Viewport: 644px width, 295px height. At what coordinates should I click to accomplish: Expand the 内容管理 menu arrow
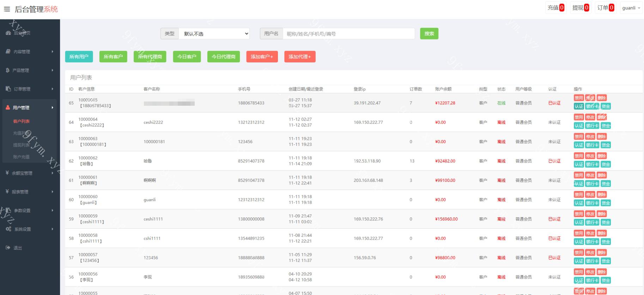pyautogui.click(x=53, y=51)
